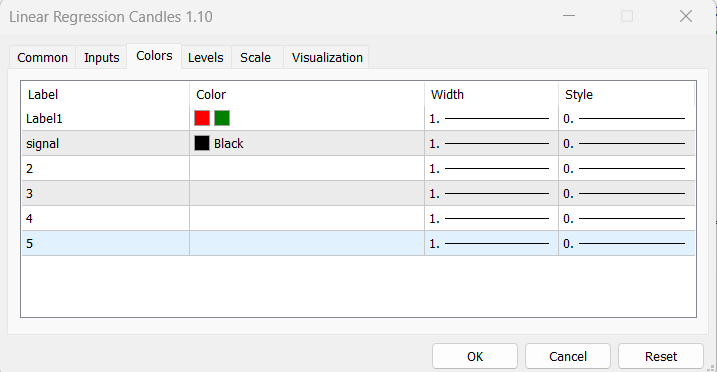Select the Colors tab
Screen dimensions: 717x372
pyautogui.click(x=154, y=56)
